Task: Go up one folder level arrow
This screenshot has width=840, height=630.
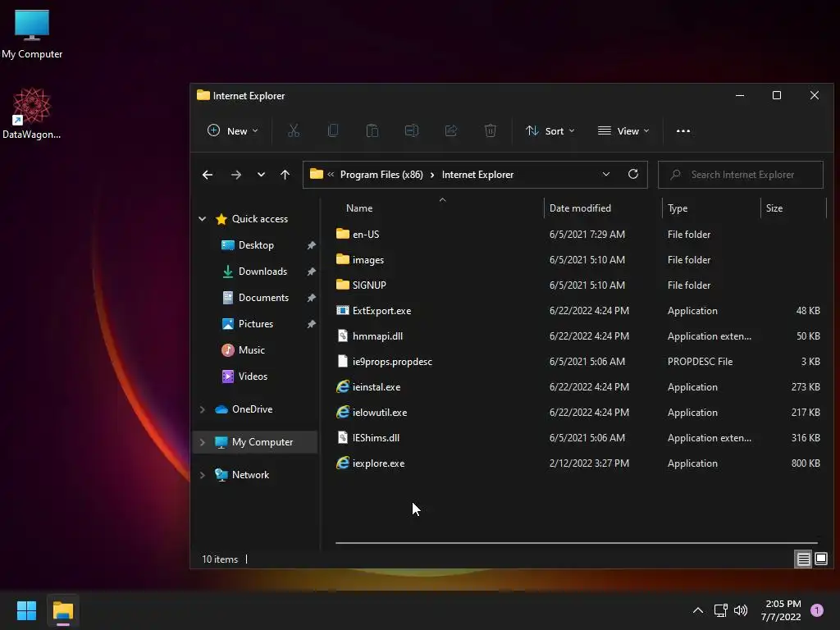Action: [x=285, y=175]
